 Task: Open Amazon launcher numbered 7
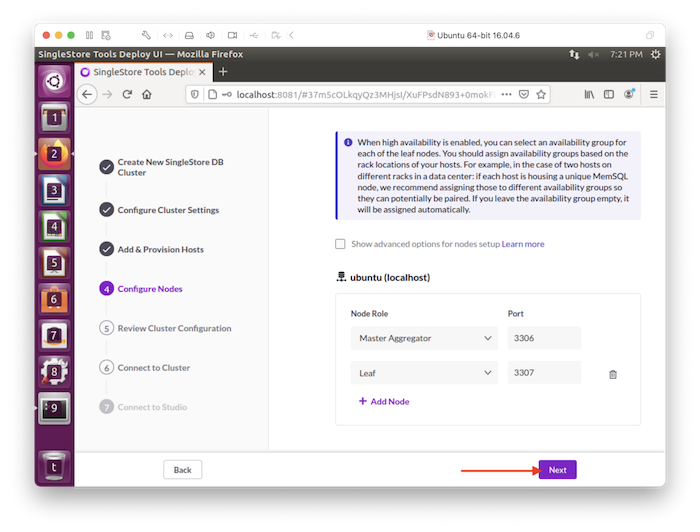click(54, 336)
